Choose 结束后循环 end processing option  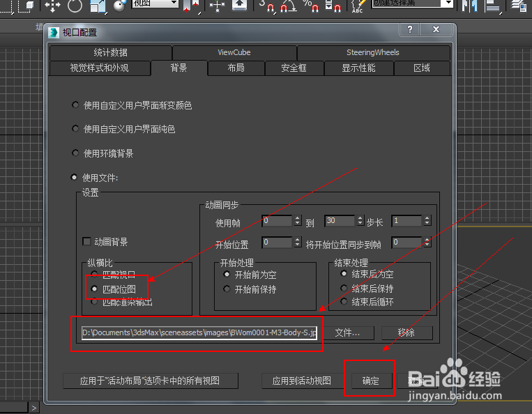(344, 301)
